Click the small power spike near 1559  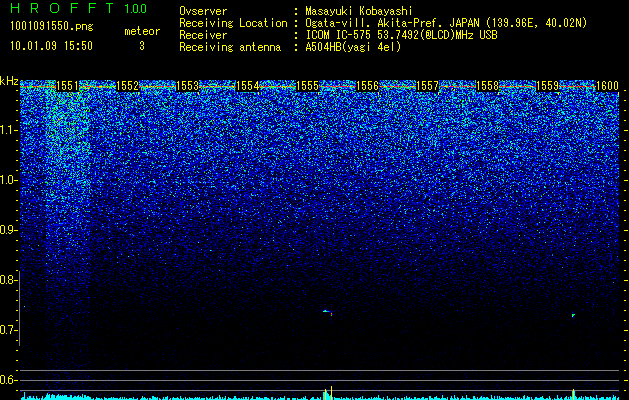pyautogui.click(x=574, y=394)
